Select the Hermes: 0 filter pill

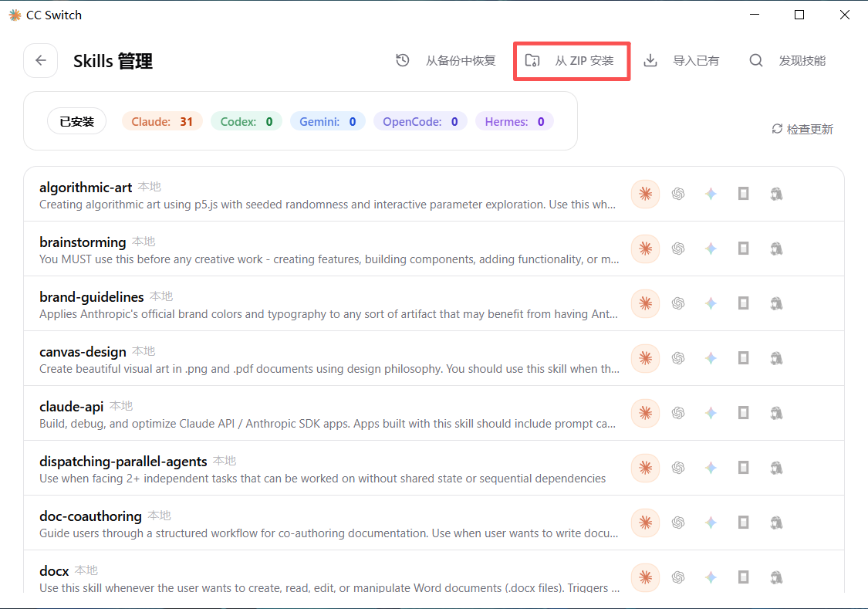tap(515, 121)
